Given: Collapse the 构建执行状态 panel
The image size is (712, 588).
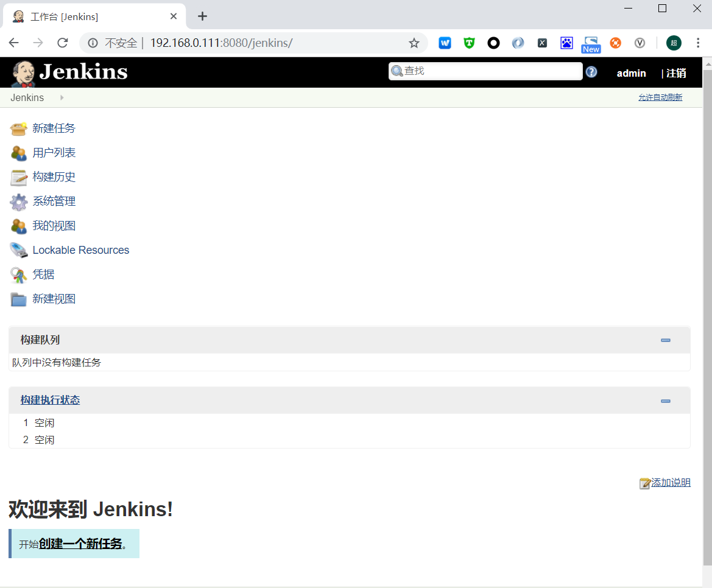Looking at the screenshot, I should (x=665, y=401).
